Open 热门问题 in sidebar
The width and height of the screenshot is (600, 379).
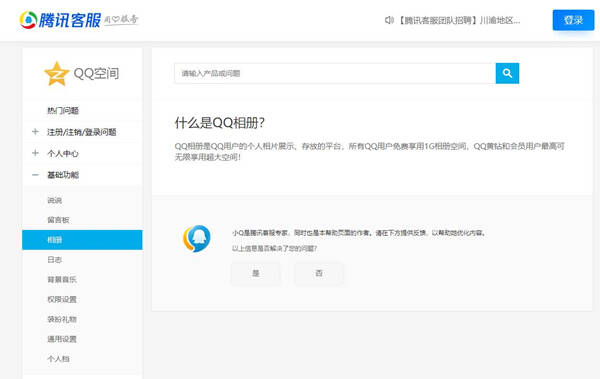point(63,111)
